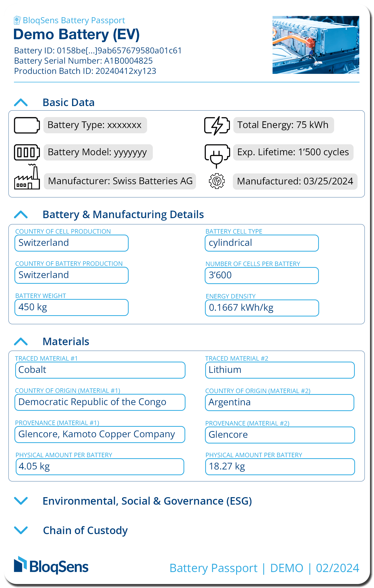Click the Battery Type: xxxxxxx chip

pos(95,125)
